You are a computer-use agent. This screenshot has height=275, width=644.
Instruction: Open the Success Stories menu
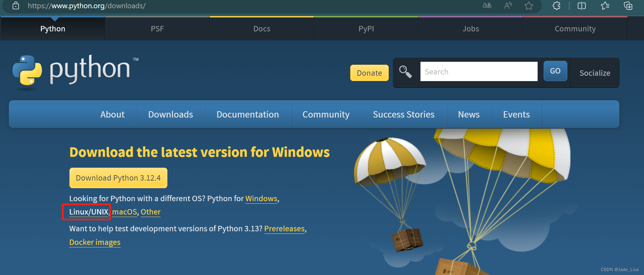pos(404,114)
